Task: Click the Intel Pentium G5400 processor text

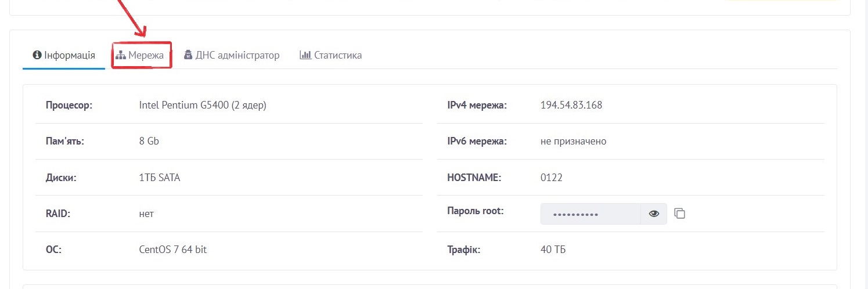Action: tap(203, 106)
